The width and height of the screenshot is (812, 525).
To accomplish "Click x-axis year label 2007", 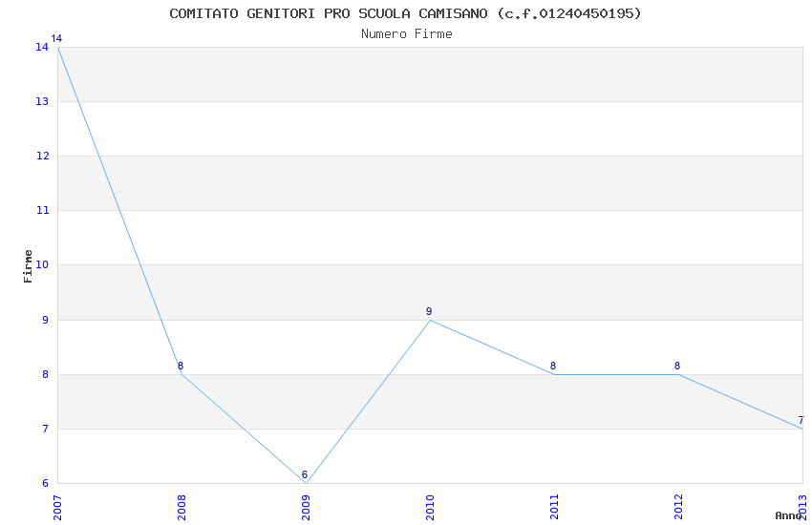I will click(x=57, y=508).
